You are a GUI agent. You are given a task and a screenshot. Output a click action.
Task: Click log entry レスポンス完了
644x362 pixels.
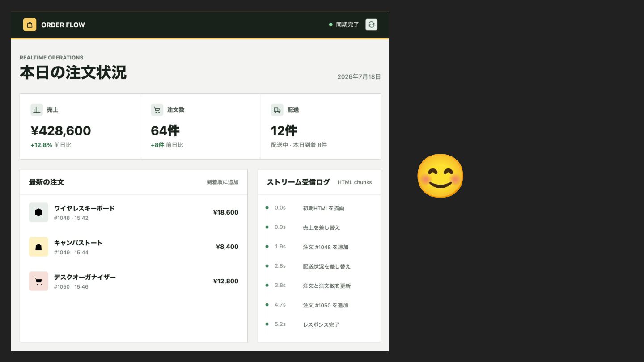click(x=321, y=325)
